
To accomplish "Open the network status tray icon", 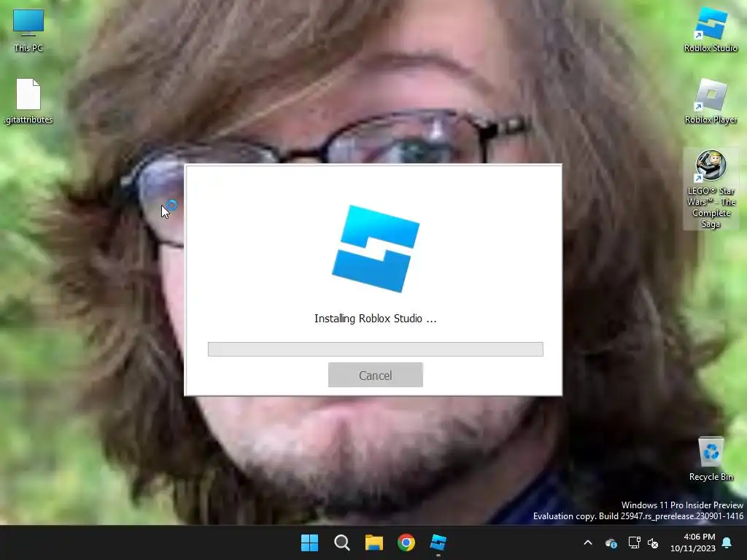I will point(634,542).
